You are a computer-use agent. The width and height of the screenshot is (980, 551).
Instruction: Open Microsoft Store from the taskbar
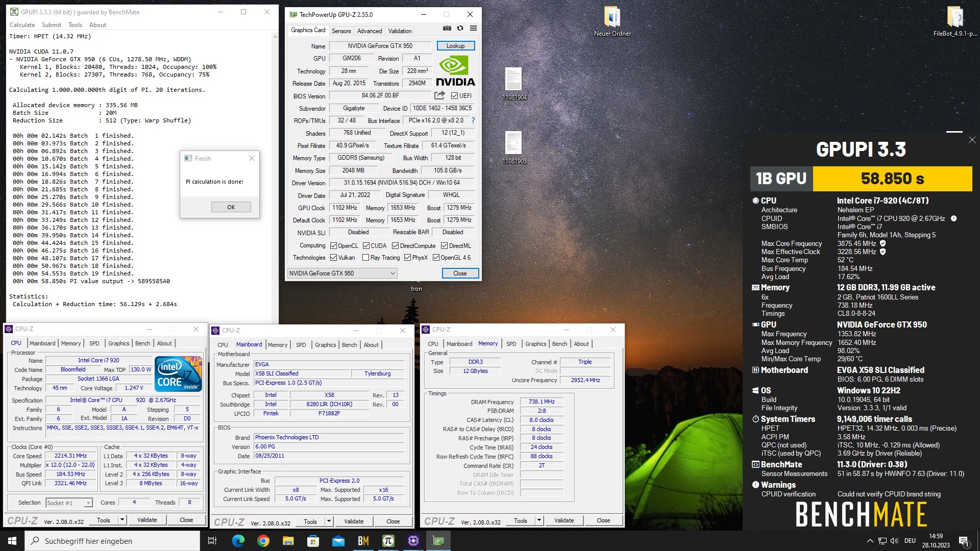313,541
